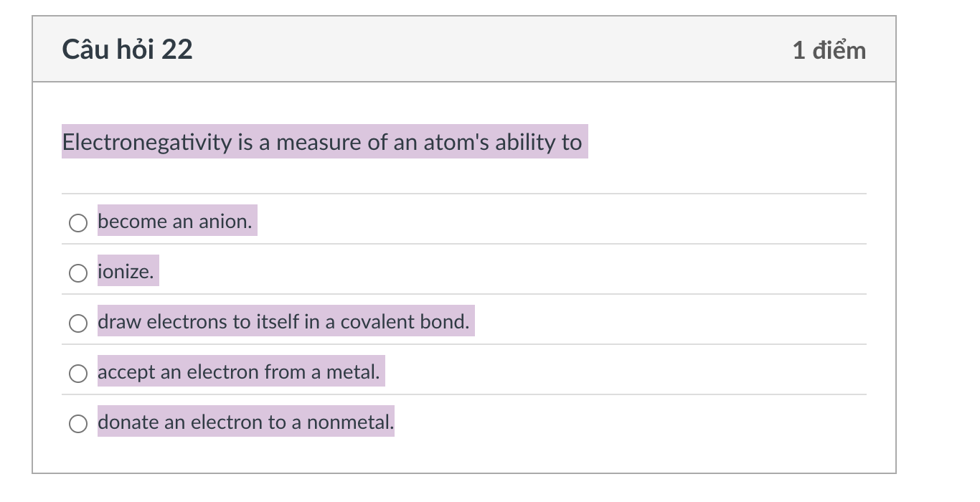Click the "Câu hỏi 22" question header

(x=127, y=49)
